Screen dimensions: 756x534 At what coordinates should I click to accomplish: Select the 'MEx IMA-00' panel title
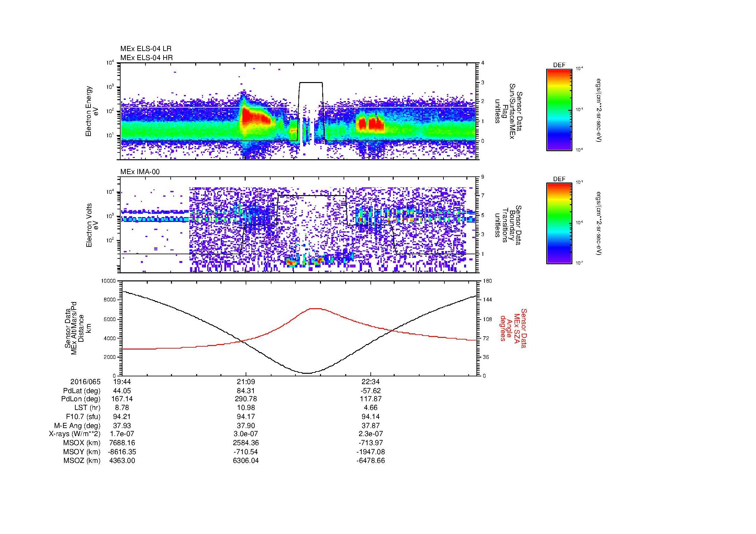tap(140, 172)
